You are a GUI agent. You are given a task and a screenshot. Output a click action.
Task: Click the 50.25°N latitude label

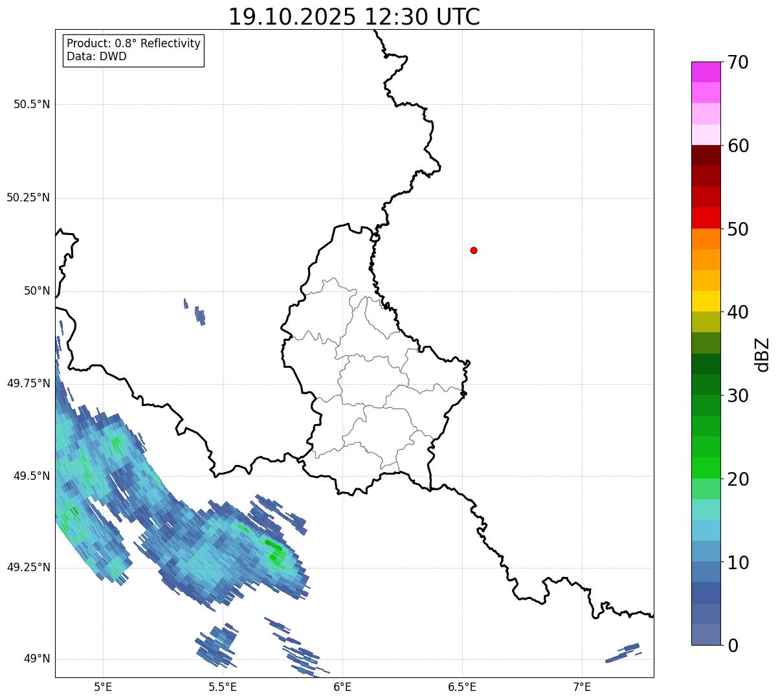pos(28,198)
